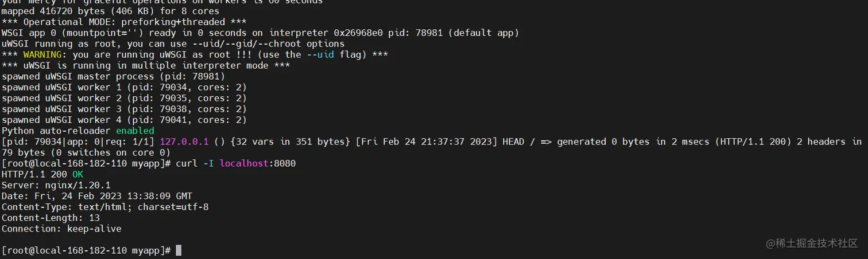Screen dimensions: 868x259
Task: Click the terminal cursor block at the prompt
Action: coord(179,250)
